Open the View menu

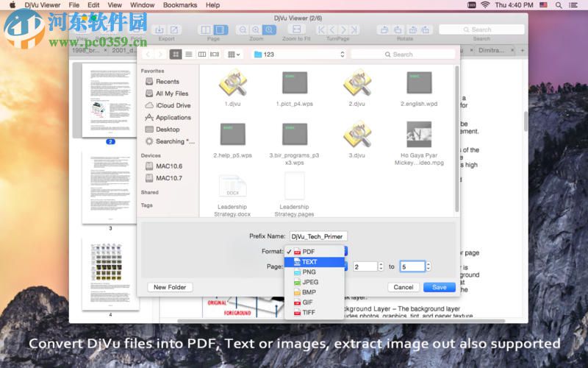(115, 5)
